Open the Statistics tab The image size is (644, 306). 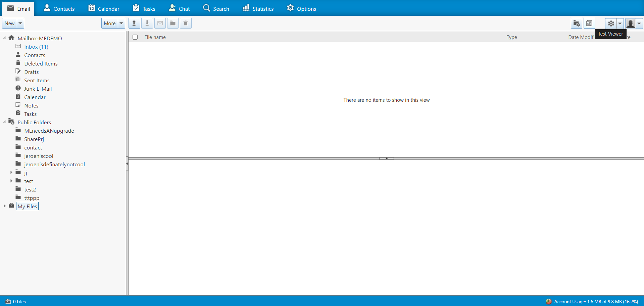click(258, 8)
